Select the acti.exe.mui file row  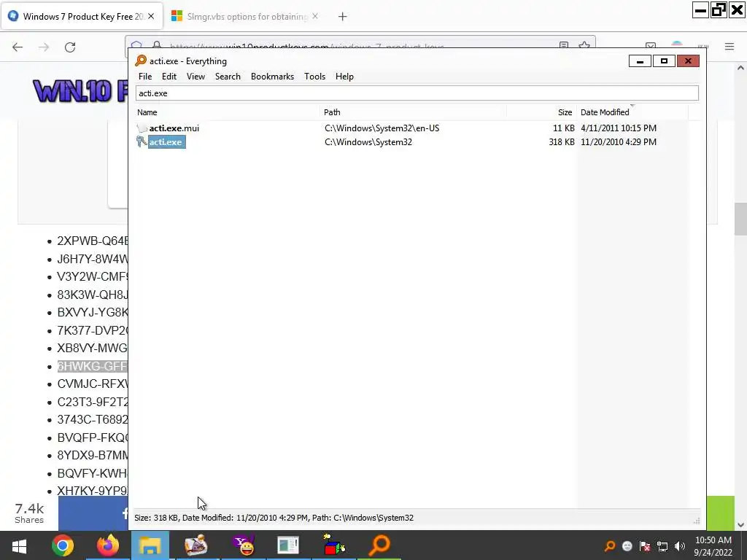pos(412,128)
